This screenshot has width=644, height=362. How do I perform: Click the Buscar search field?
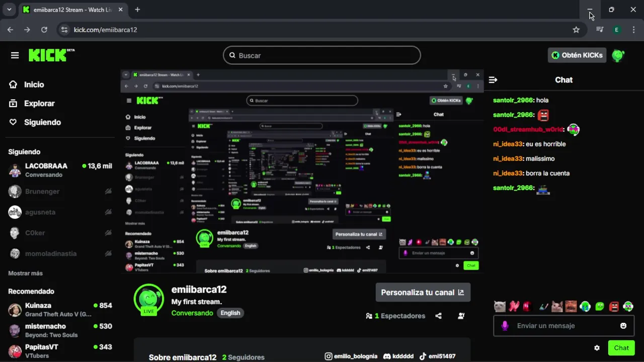point(322,55)
